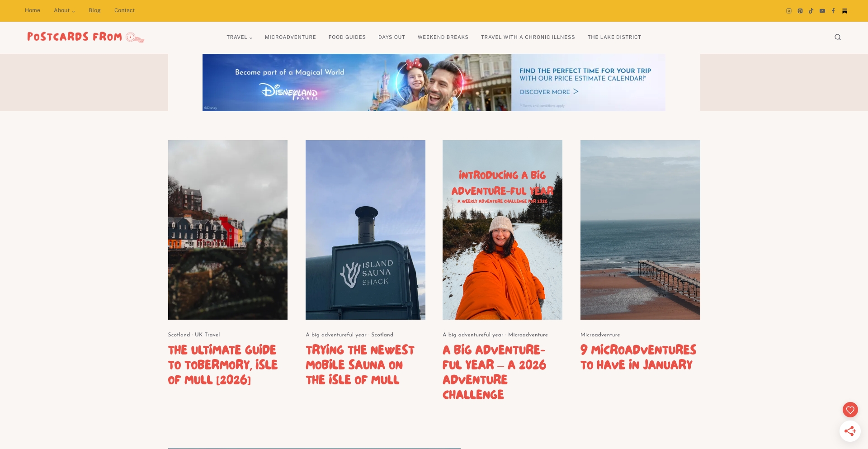The height and width of the screenshot is (449, 868).
Task: Open Travel With a Chronic Illness page
Action: click(x=528, y=37)
